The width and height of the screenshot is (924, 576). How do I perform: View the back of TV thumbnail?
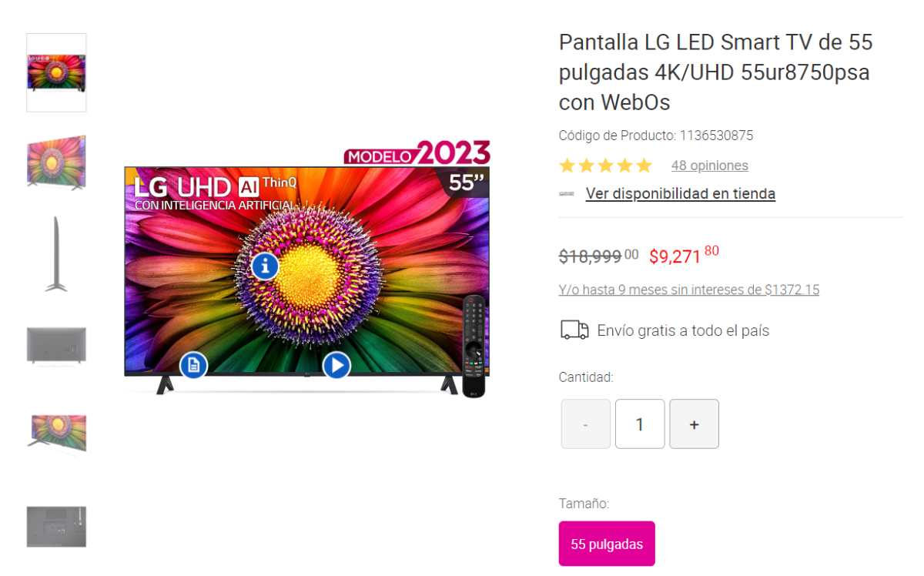click(x=56, y=345)
